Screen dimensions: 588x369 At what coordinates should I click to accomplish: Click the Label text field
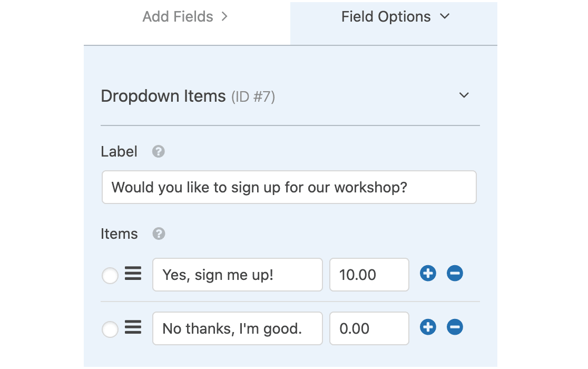(289, 187)
